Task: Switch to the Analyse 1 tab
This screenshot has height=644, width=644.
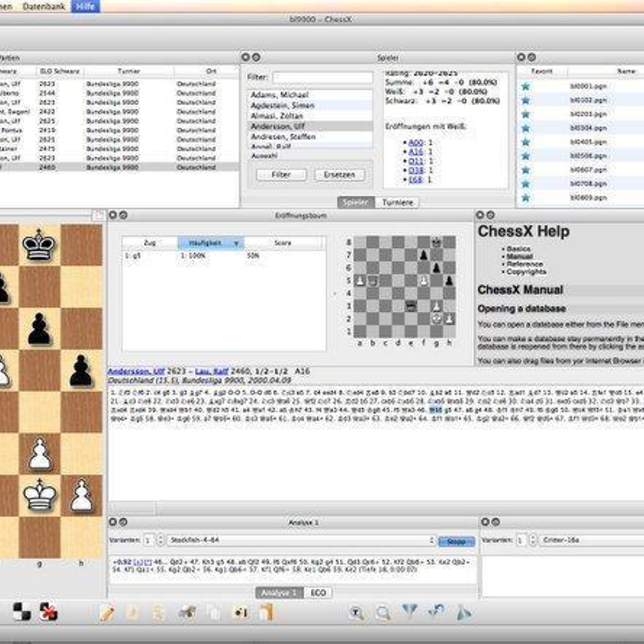Action: pyautogui.click(x=279, y=593)
